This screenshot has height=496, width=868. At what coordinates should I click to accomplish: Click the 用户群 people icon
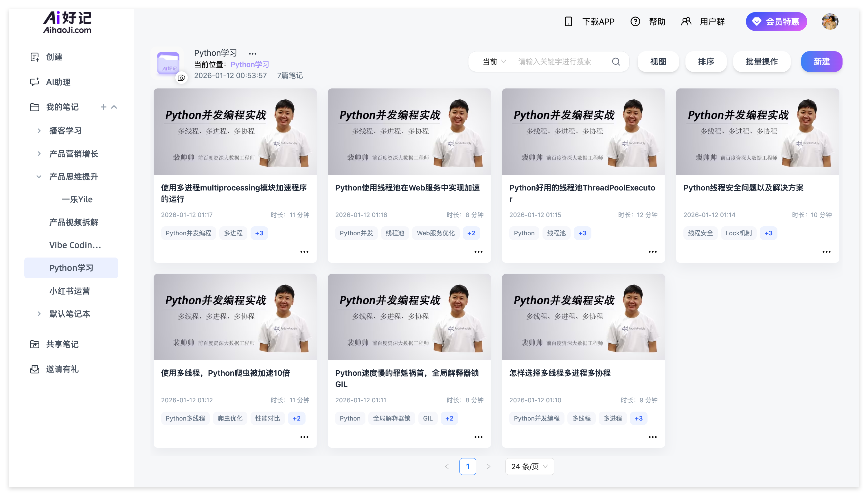click(x=686, y=21)
